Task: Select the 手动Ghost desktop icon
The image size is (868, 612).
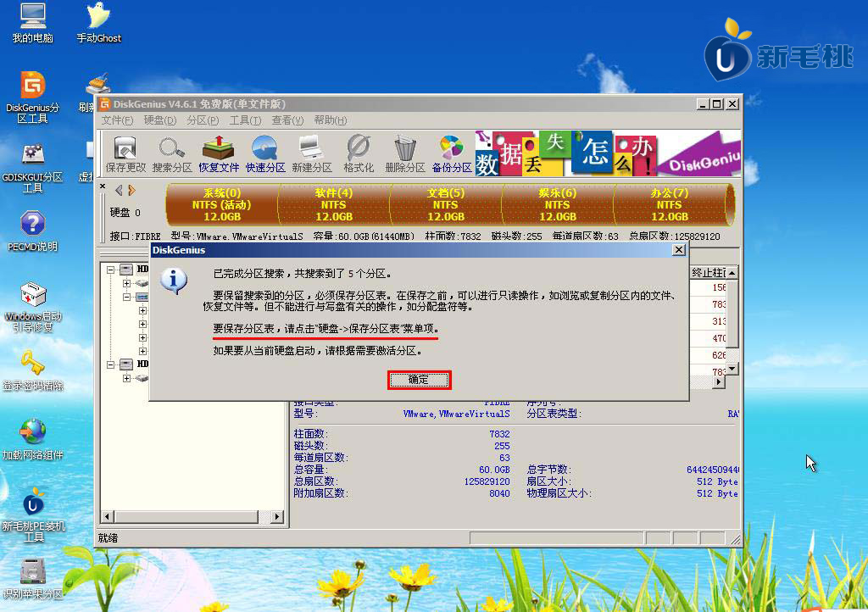Action: 98,23
